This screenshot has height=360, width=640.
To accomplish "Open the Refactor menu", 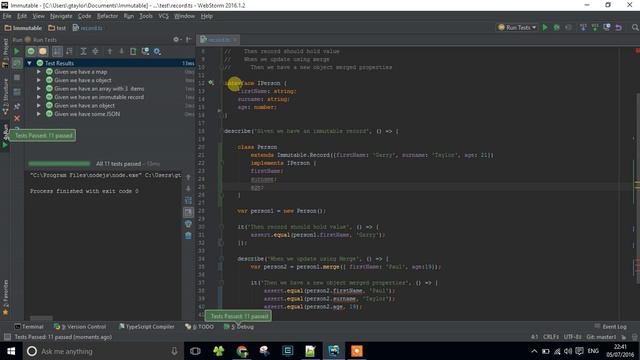I will [107, 16].
